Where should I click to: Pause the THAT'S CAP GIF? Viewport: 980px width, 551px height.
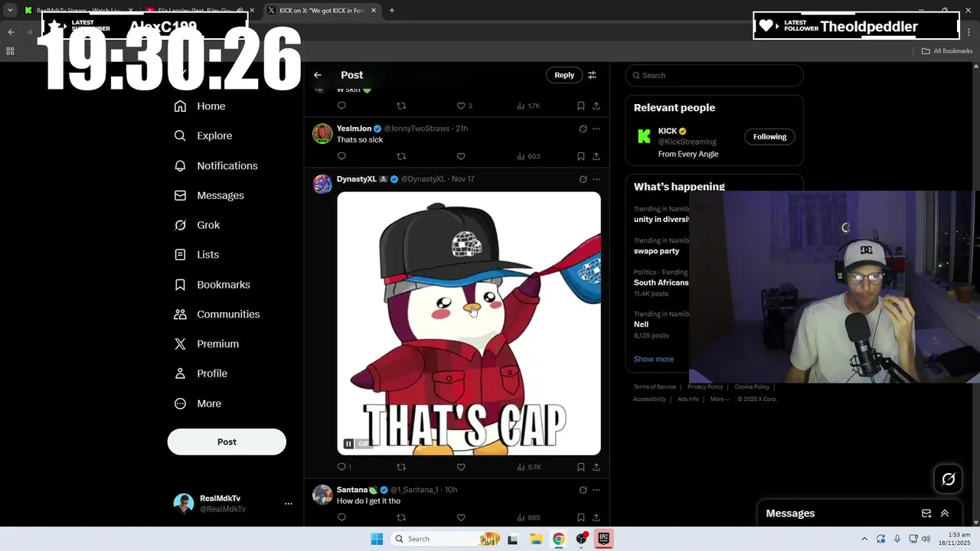point(348,444)
